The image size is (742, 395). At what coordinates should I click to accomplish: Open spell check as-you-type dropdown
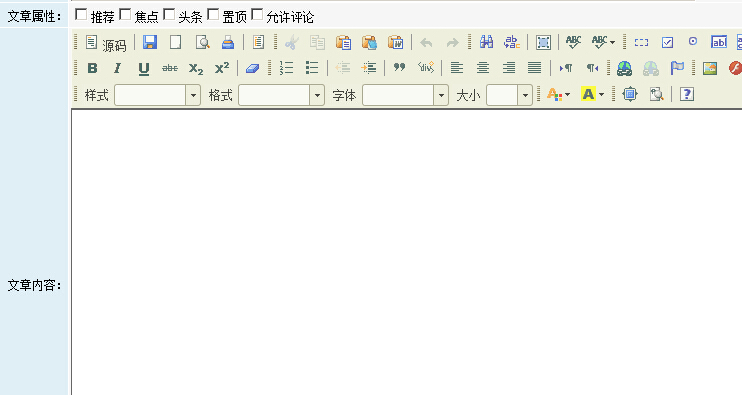click(603, 42)
